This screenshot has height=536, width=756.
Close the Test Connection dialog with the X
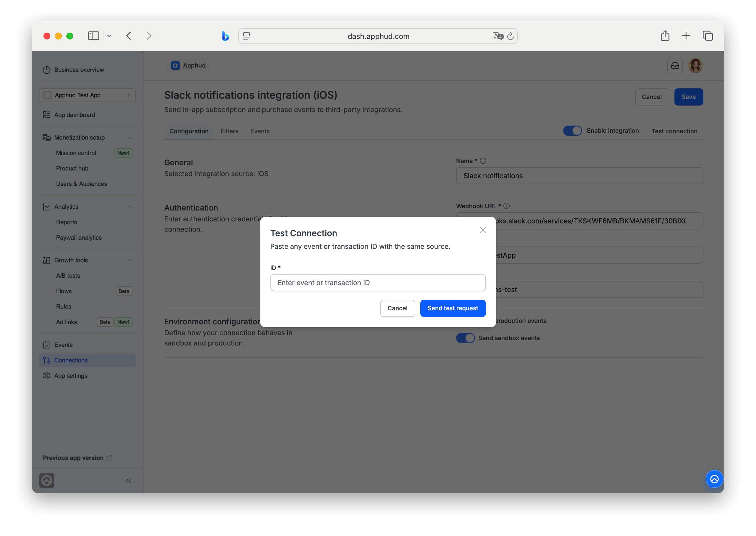(483, 230)
